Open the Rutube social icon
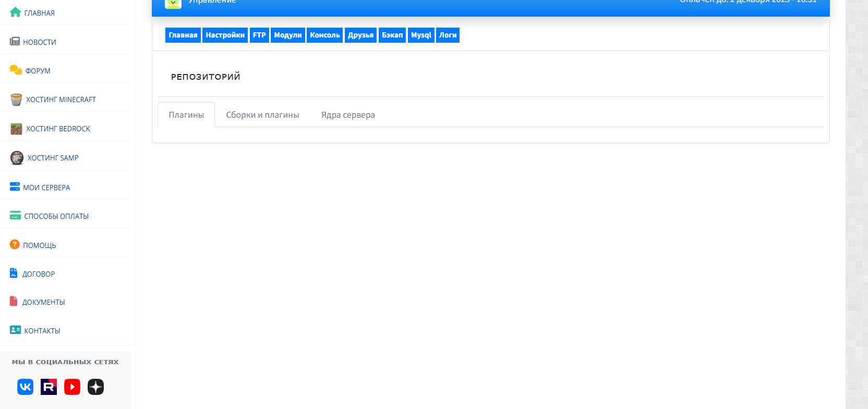Screen dimensions: 868x409 (x=49, y=387)
